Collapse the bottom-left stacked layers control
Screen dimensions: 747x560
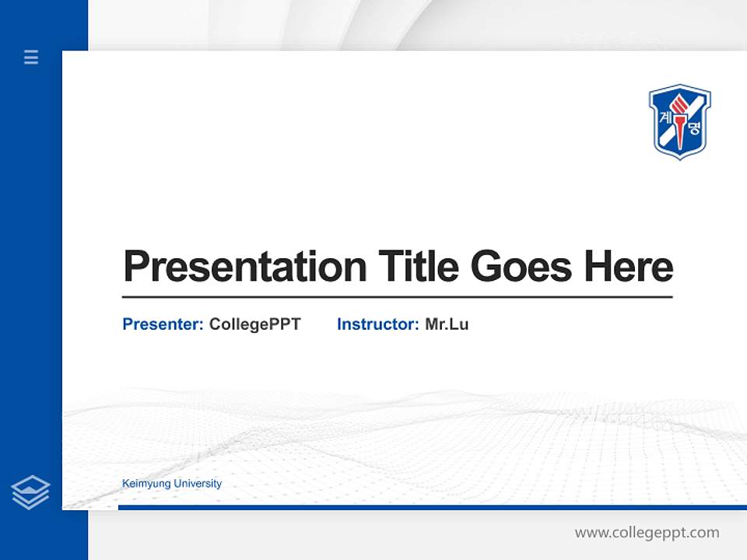(x=30, y=491)
